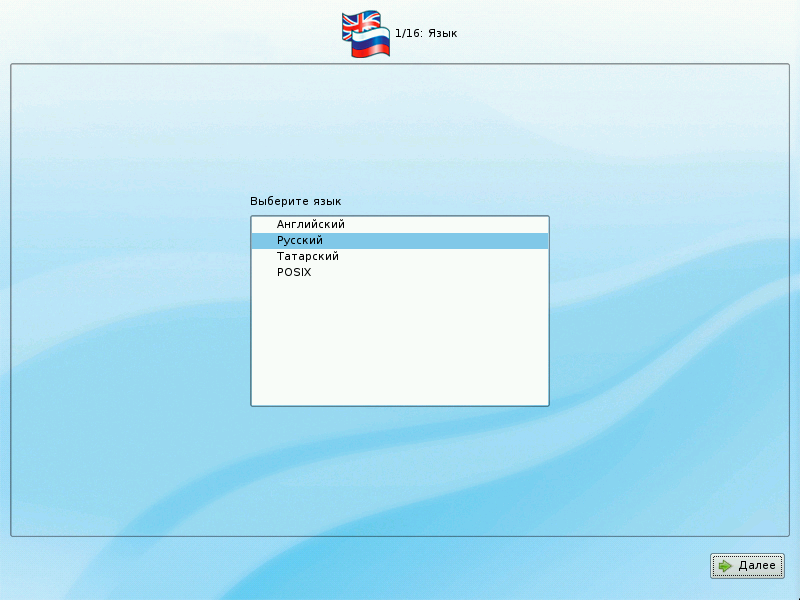Click blue highlight bar right of Русский

(450, 241)
